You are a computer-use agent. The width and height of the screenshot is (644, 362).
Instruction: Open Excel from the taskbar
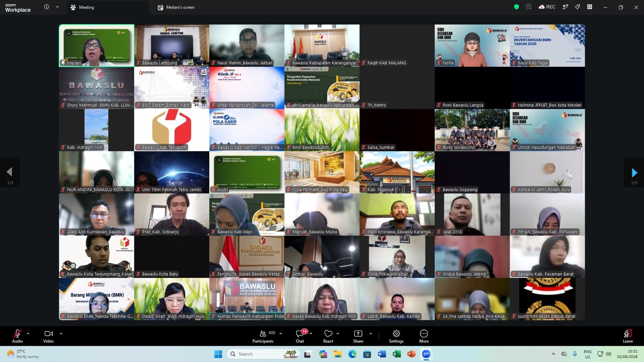click(396, 354)
